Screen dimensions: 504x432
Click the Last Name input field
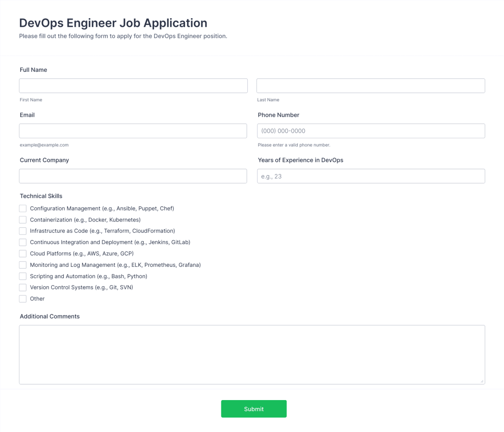(x=371, y=85)
